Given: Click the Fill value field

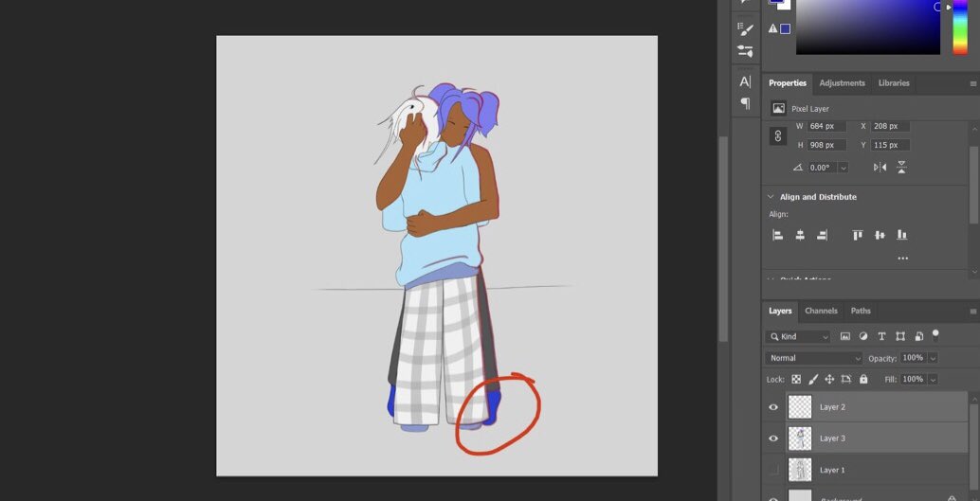Looking at the screenshot, I should tap(913, 379).
